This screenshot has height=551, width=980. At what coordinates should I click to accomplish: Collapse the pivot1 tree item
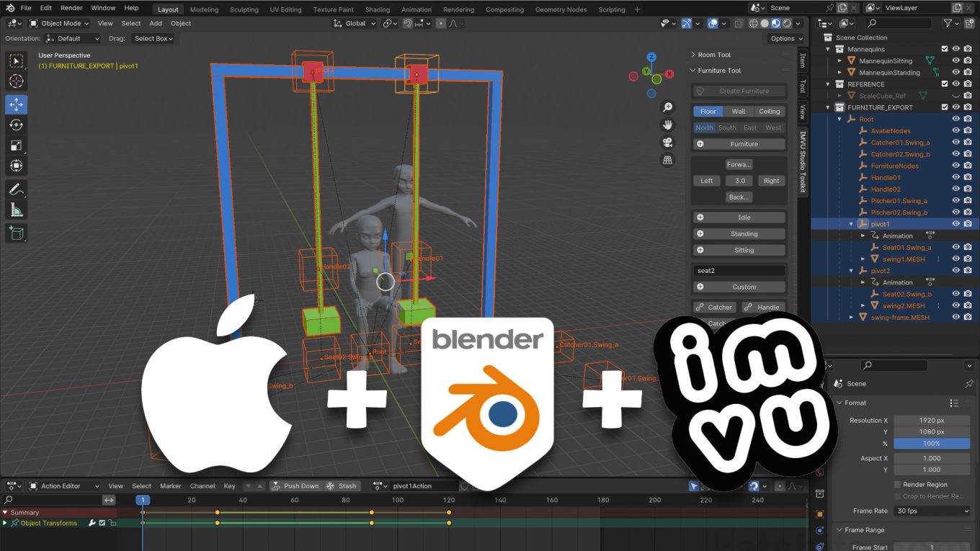(851, 224)
